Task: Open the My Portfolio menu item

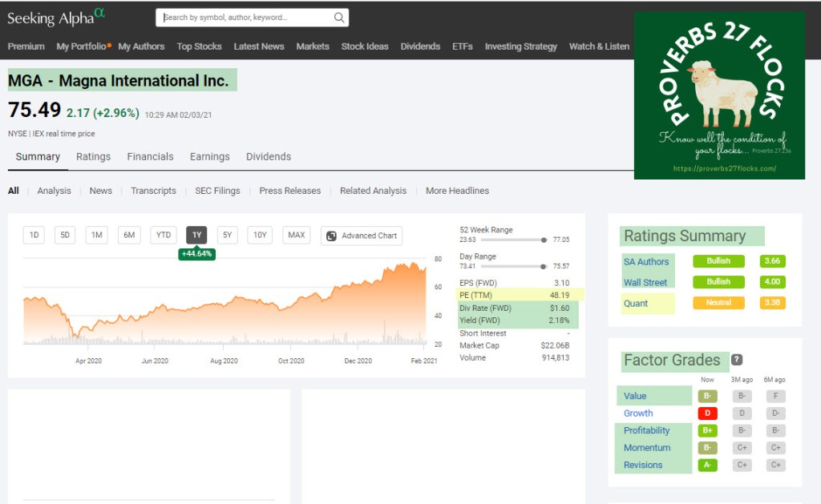Action: point(82,46)
